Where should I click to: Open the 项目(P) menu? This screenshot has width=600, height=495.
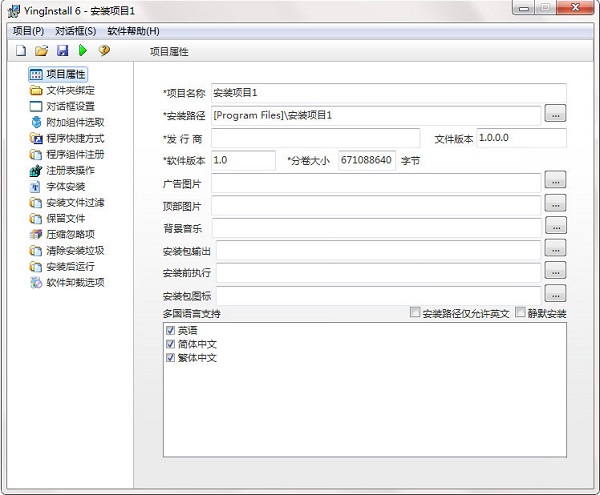(28, 31)
